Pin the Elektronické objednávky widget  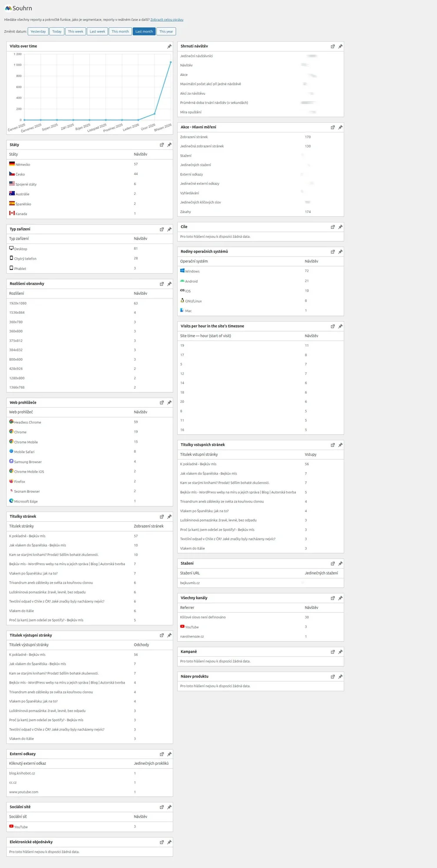coord(169,842)
